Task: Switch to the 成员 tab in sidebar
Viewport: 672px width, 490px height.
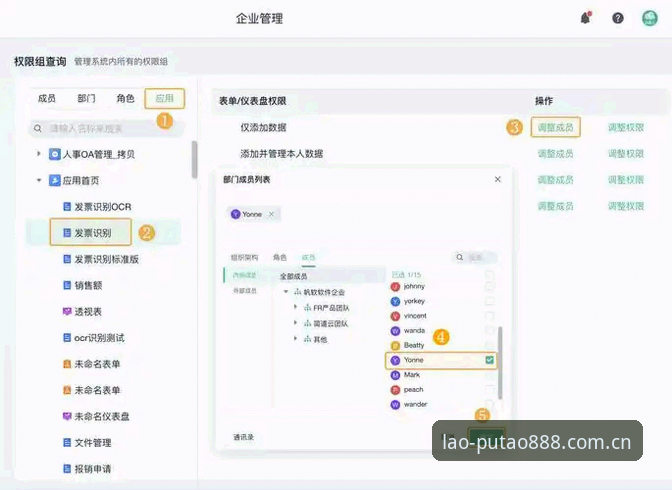Action: pyautogui.click(x=47, y=99)
